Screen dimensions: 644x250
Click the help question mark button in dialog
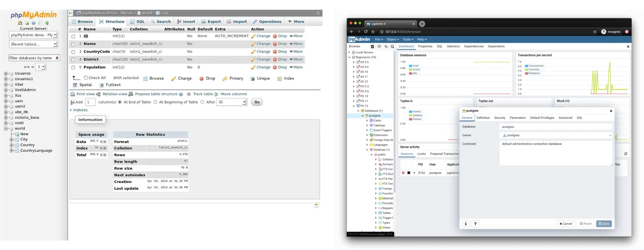(475, 224)
